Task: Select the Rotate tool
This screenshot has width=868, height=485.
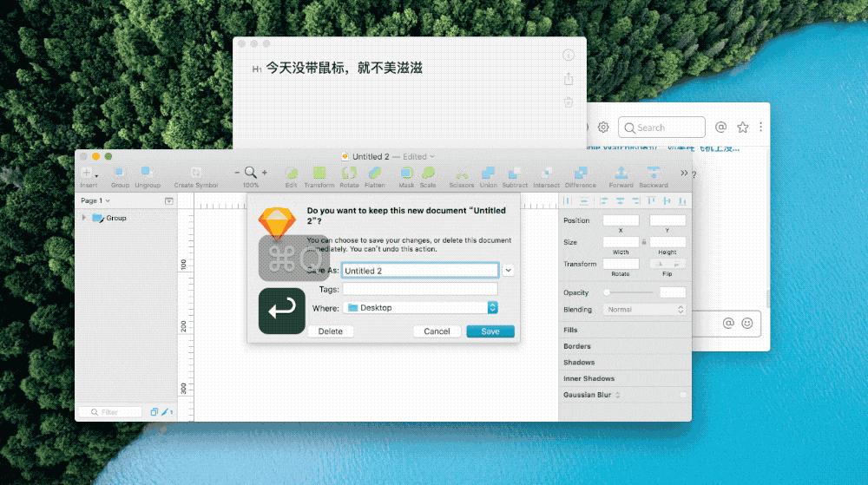Action: (349, 173)
